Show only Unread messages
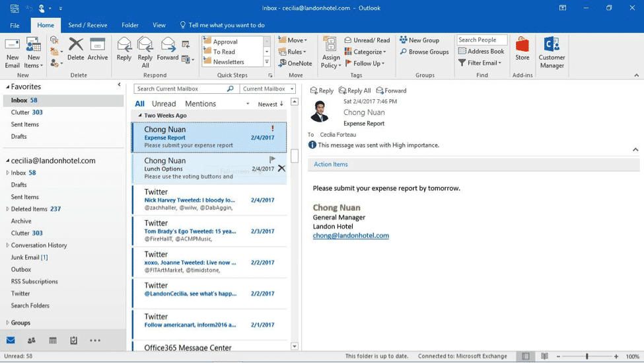 164,104
